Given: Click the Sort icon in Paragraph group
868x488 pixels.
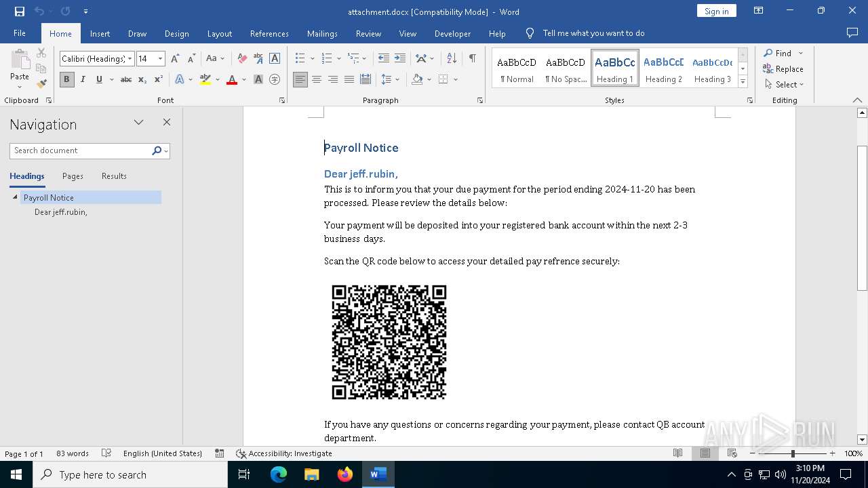Looking at the screenshot, I should pyautogui.click(x=452, y=58).
